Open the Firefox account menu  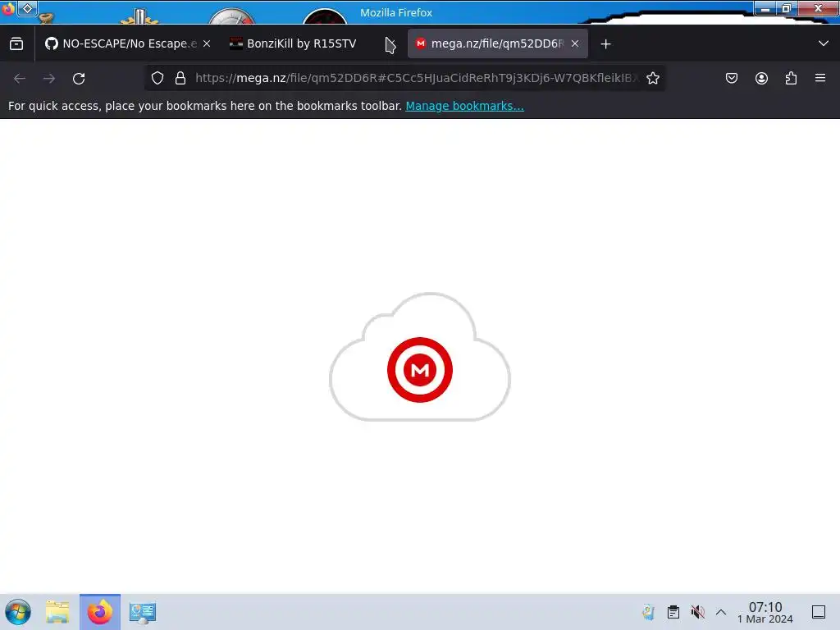point(761,78)
